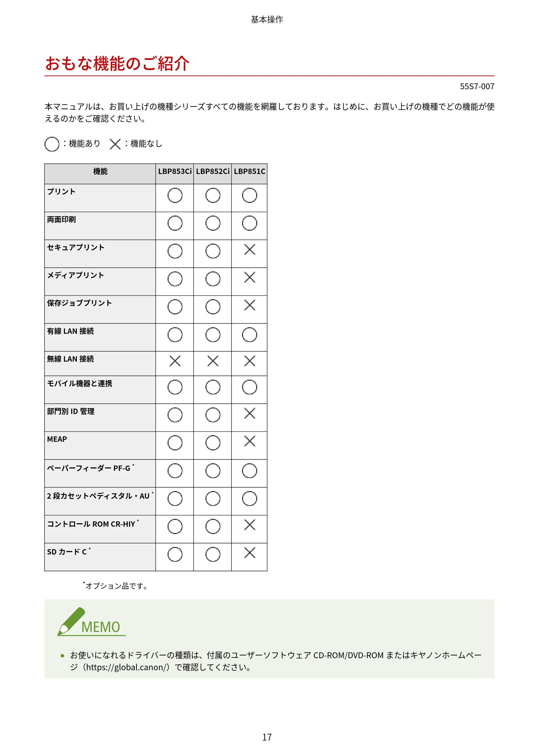The width and height of the screenshot is (534, 756).
Task: Click the circle for LBP853Ci プリント
Action: pos(175,195)
